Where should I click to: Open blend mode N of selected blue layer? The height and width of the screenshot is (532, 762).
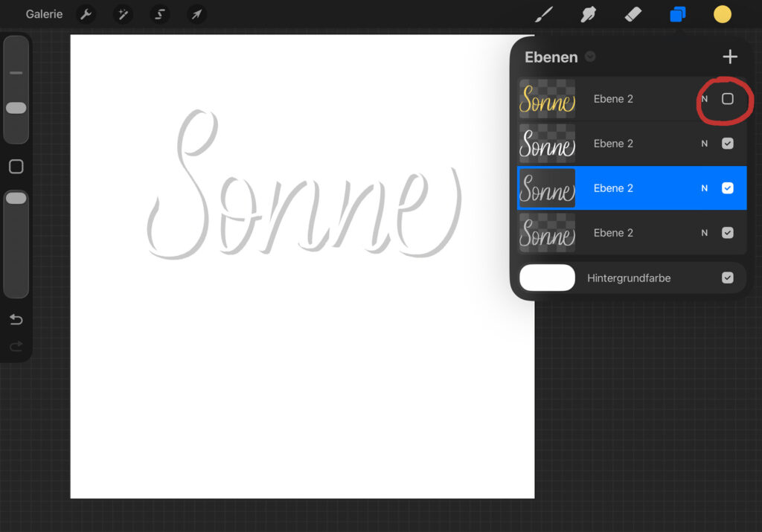[704, 188]
